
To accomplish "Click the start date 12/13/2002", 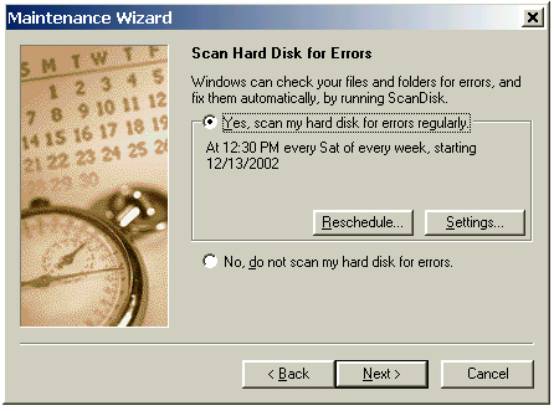I will pos(242,164).
